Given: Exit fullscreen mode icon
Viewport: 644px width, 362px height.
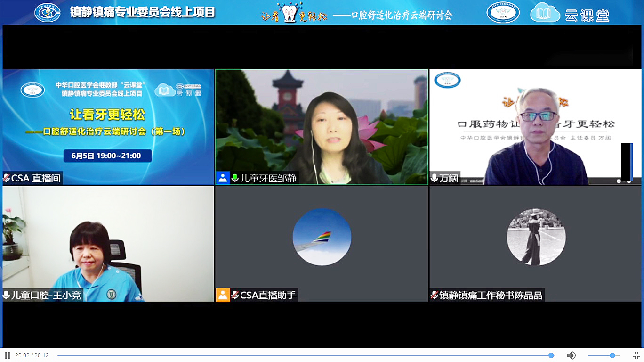Looking at the screenshot, I should 636,355.
